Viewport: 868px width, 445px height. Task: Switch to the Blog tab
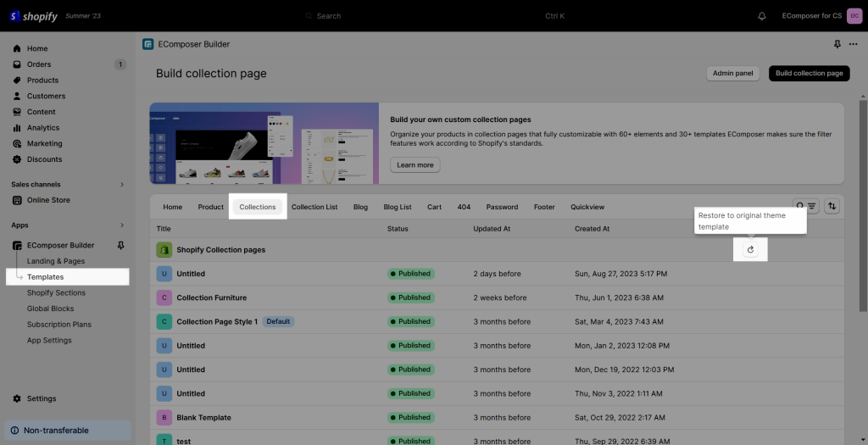(x=360, y=207)
